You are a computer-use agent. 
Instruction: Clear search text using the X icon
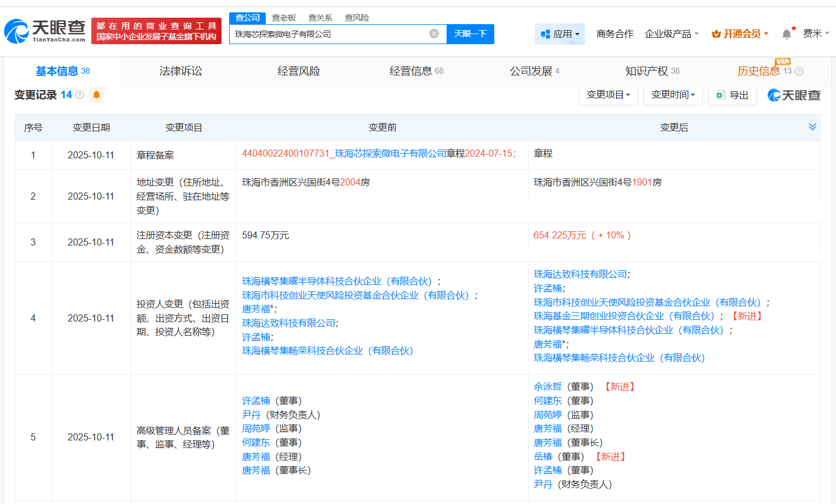434,34
